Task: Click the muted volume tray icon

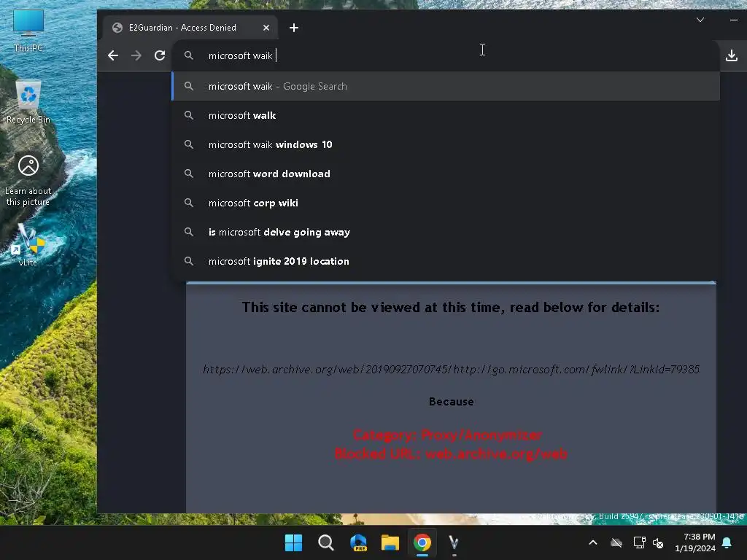Action: click(x=658, y=542)
